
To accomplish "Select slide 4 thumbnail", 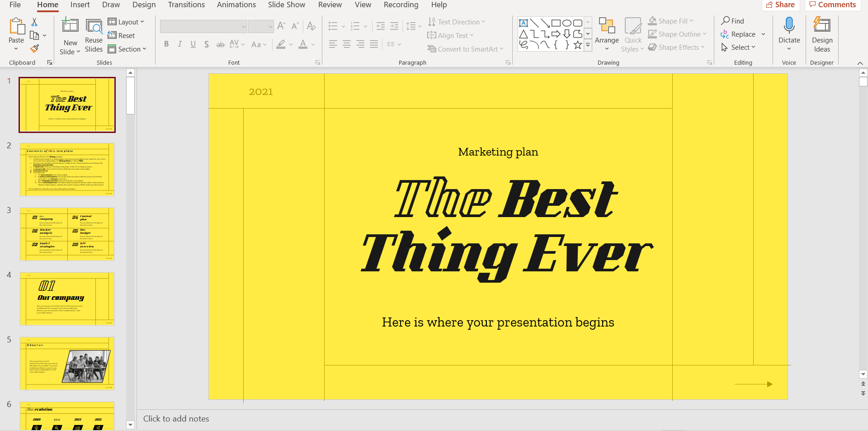I will pyautogui.click(x=67, y=299).
